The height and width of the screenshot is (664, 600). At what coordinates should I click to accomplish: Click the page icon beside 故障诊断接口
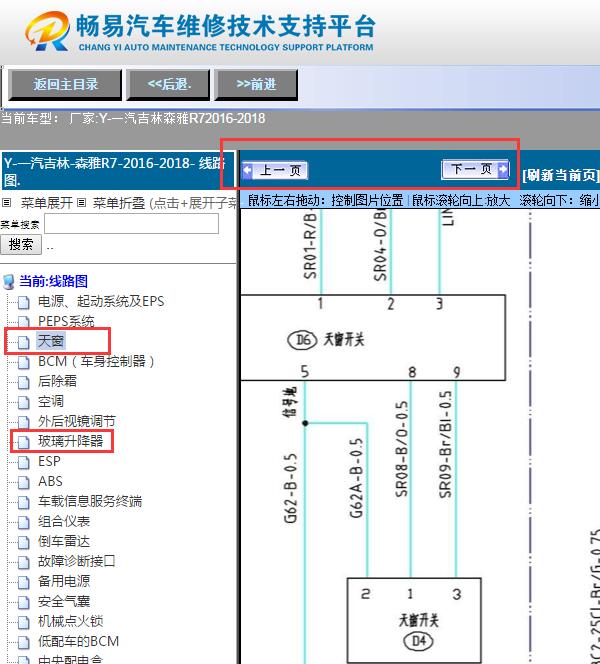click(x=24, y=562)
